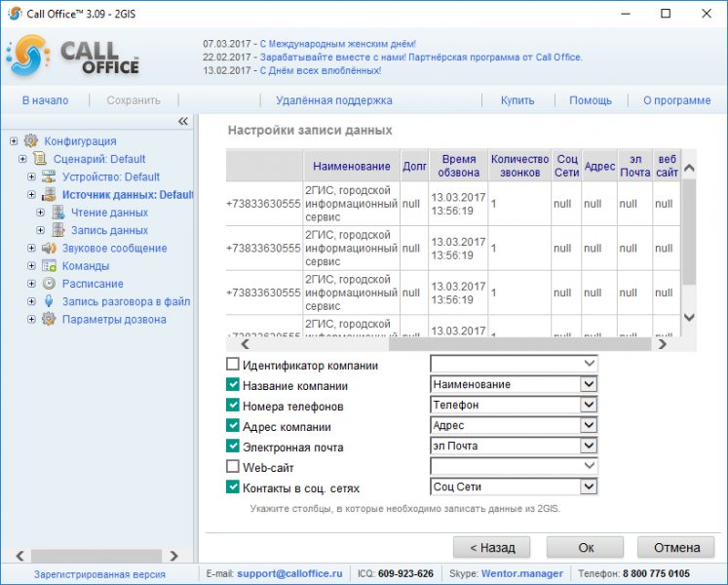Click the Расписание clock icon
The width and height of the screenshot is (728, 585).
click(x=49, y=284)
